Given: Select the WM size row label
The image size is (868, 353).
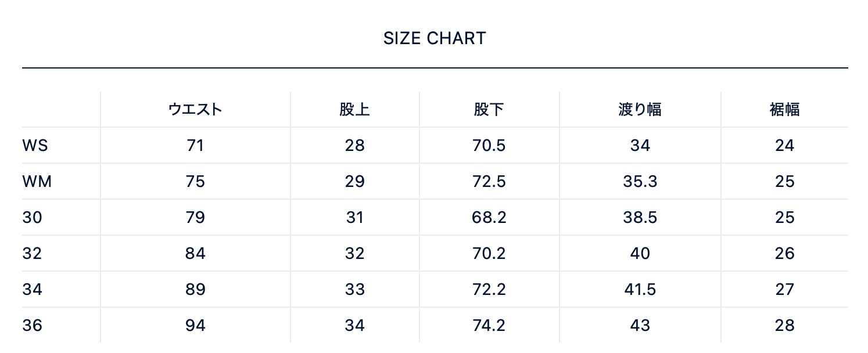Looking at the screenshot, I should click(x=37, y=181).
